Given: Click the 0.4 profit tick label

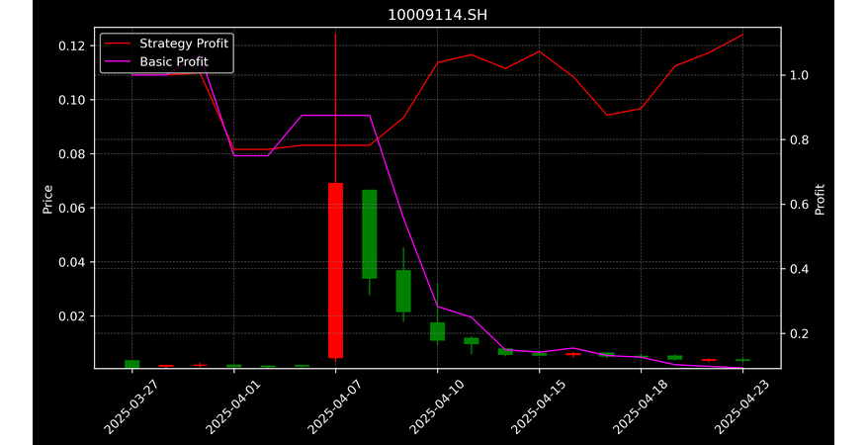Looking at the screenshot, I should pos(799,269).
